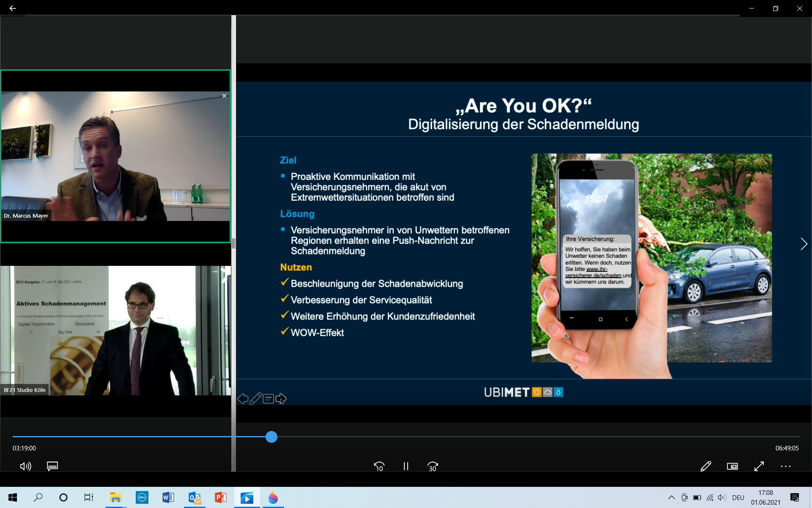Close Dr. Marcus Mayer video tile
The image size is (812, 508).
(224, 96)
